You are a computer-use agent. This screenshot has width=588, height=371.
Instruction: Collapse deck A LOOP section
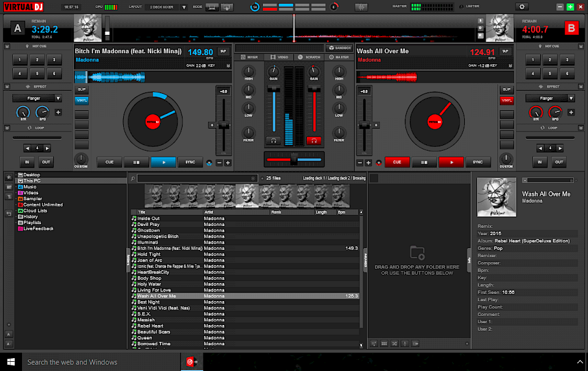click(x=7, y=128)
